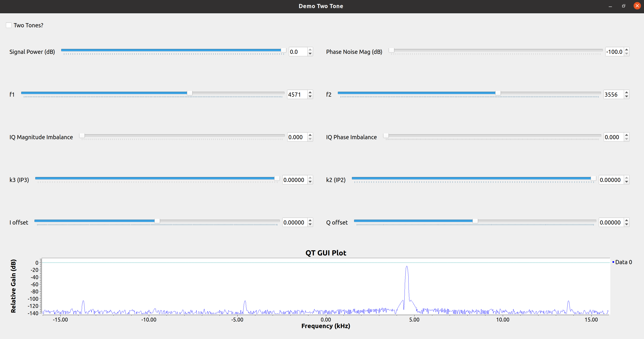
Task: Increase I offset with the up arrow
Action: 310,220
